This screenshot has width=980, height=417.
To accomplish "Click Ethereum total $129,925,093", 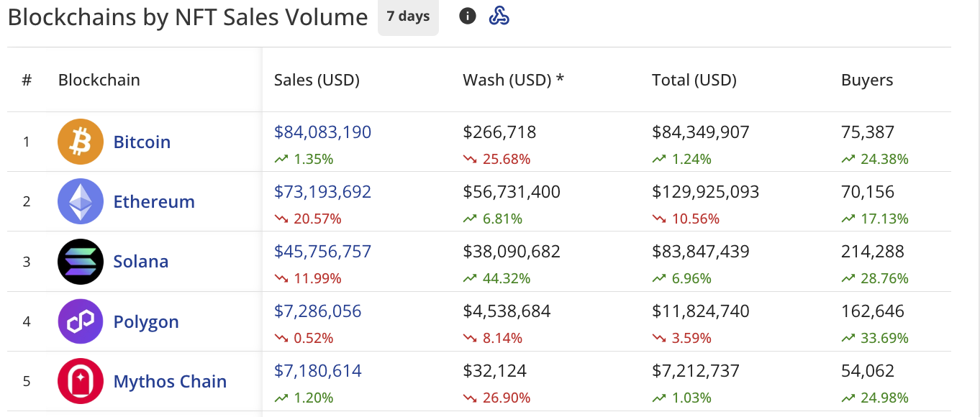I will click(x=706, y=192).
